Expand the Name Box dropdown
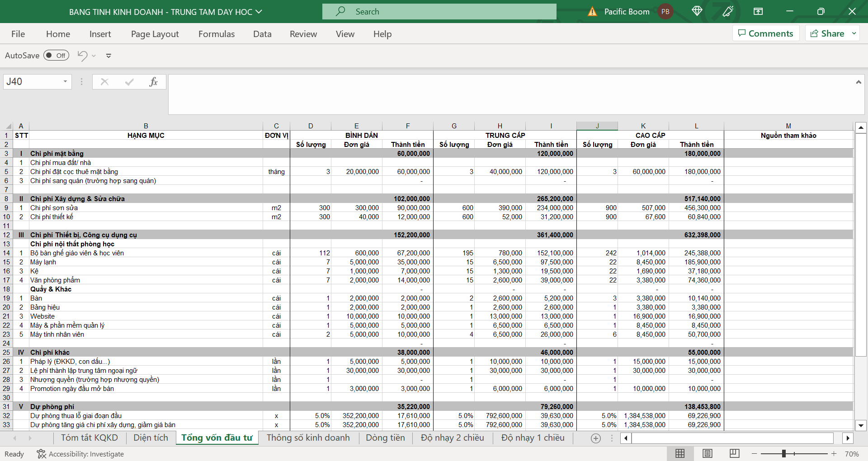This screenshot has height=461, width=868. tap(65, 82)
